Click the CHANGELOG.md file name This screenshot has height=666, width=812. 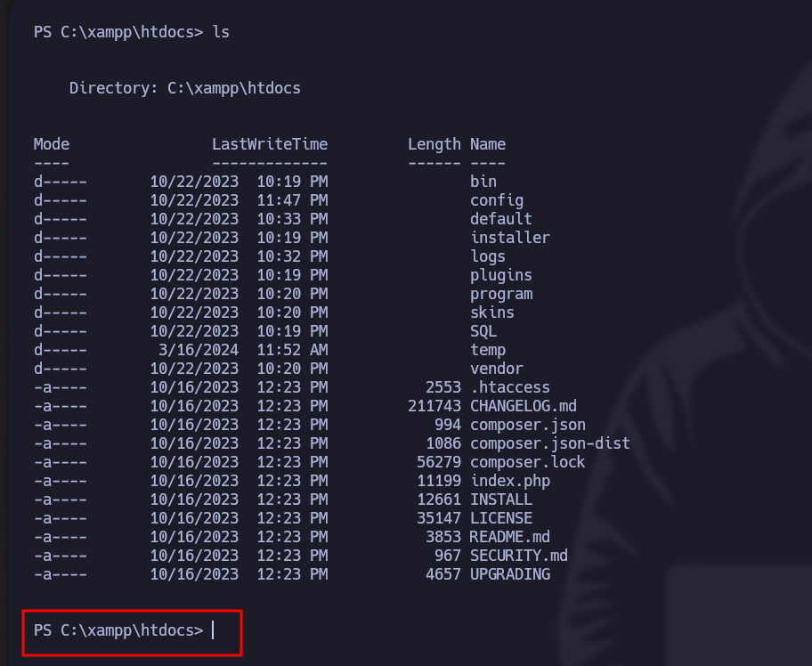coord(524,406)
